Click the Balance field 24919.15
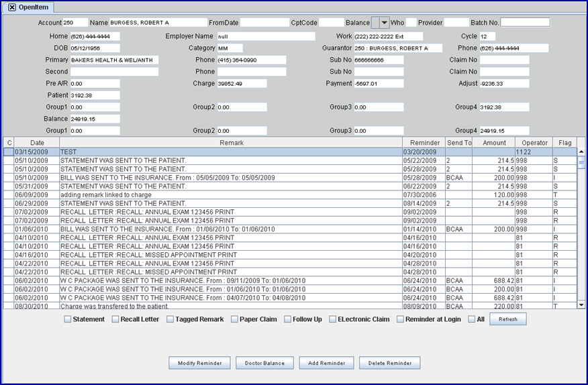Viewport: 588px width, 385px height. coord(95,119)
